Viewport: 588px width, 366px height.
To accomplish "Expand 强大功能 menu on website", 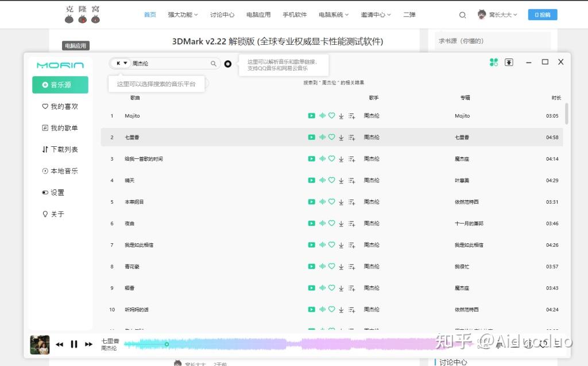I will coord(183,14).
